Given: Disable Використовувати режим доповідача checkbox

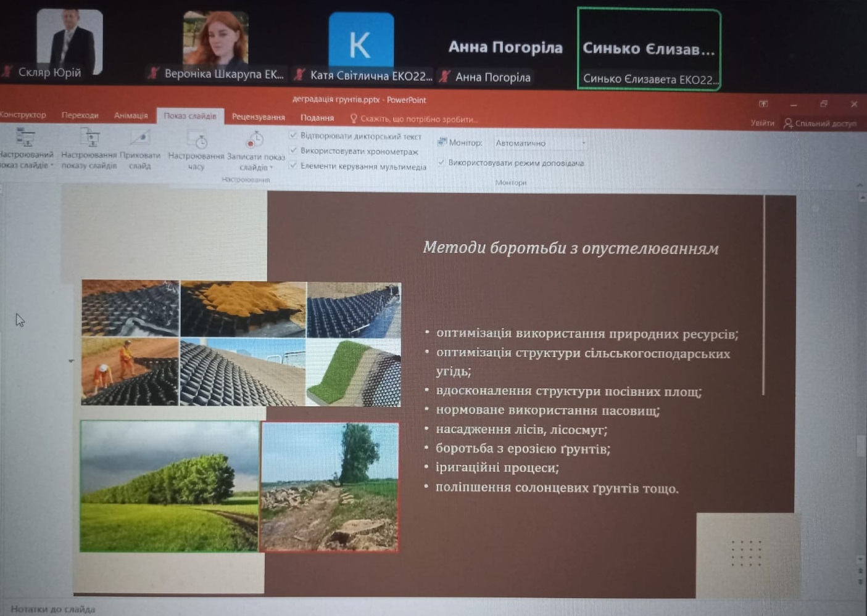Looking at the screenshot, I should [x=441, y=162].
